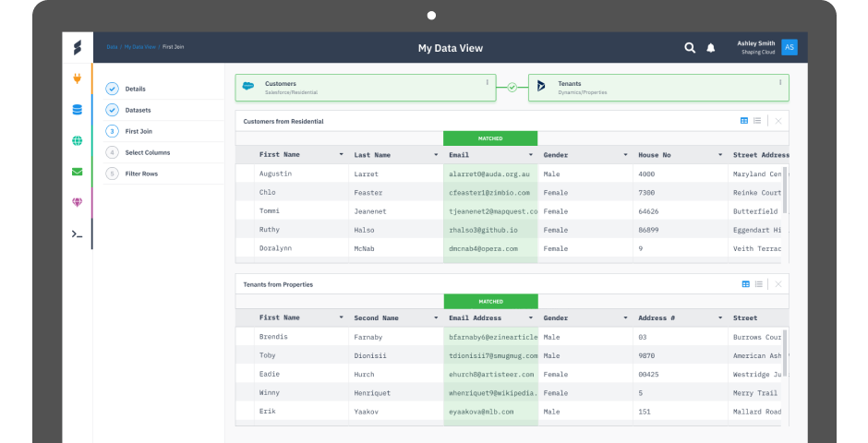Click the search magnifier icon
868x443 pixels.
(x=690, y=48)
